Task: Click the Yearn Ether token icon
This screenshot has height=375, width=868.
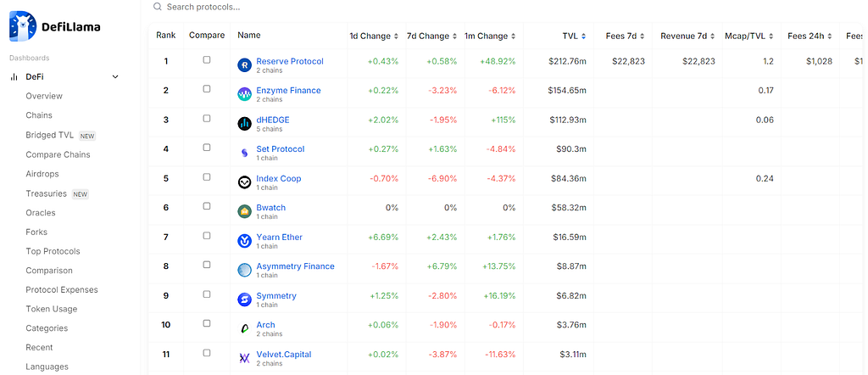Action: click(244, 241)
